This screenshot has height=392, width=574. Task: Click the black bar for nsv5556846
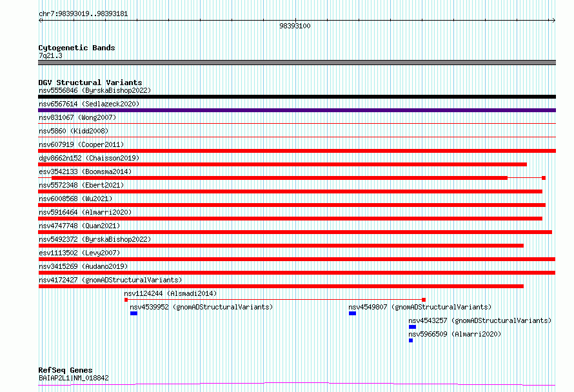pyautogui.click(x=297, y=97)
